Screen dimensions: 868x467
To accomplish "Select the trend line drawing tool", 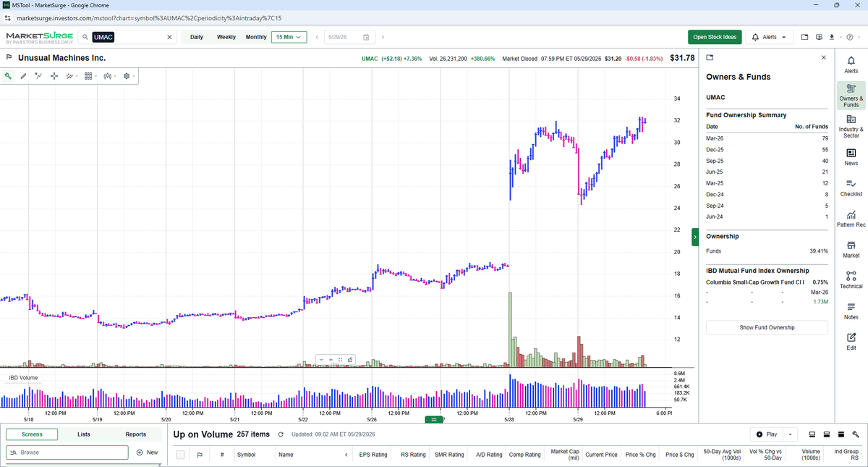I will pos(38,75).
